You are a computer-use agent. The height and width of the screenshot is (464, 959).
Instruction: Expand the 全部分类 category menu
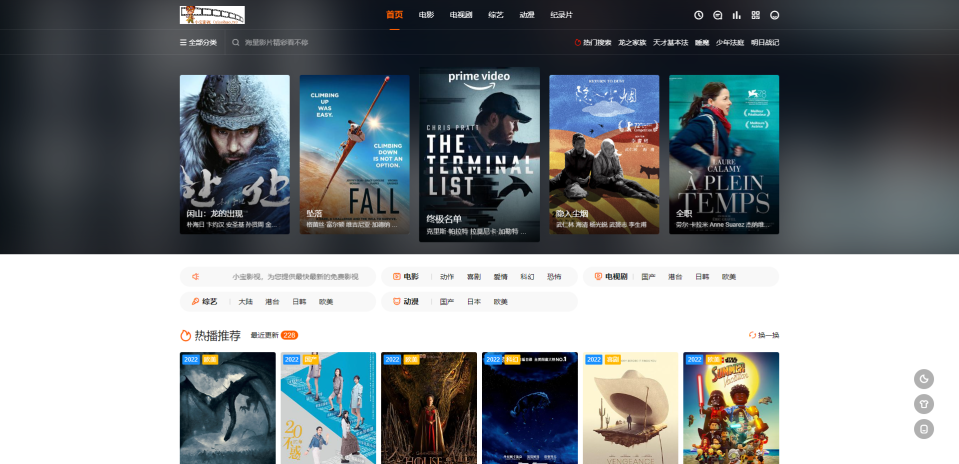(197, 43)
